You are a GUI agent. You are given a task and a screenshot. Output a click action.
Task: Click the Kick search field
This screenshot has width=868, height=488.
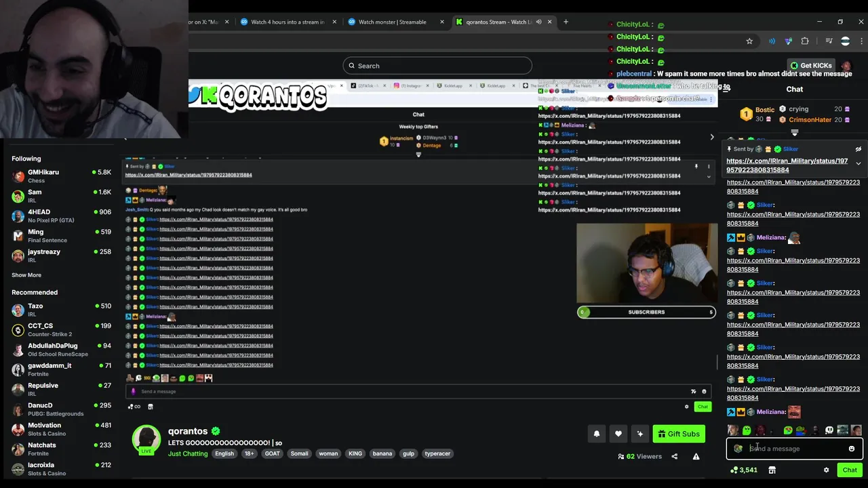pos(437,66)
